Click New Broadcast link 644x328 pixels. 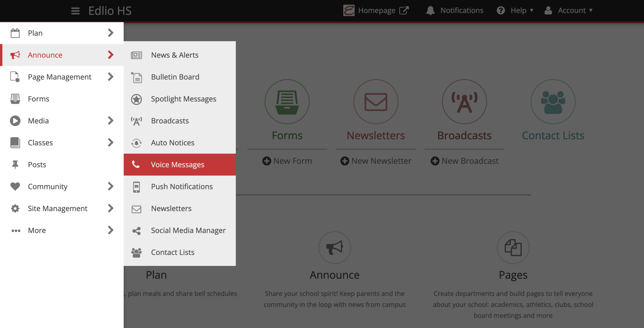(465, 161)
